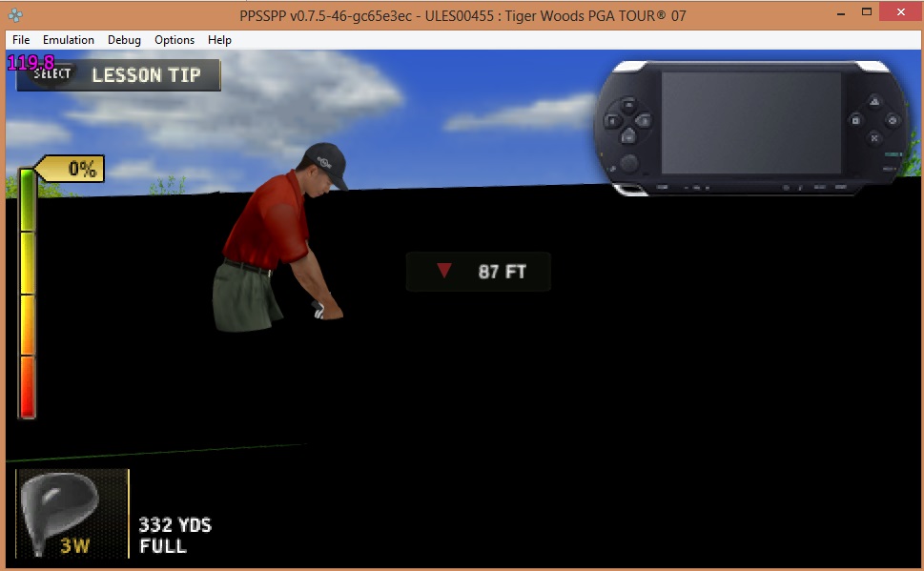This screenshot has width=924, height=571.
Task: Open the Help menu
Action: tap(219, 40)
